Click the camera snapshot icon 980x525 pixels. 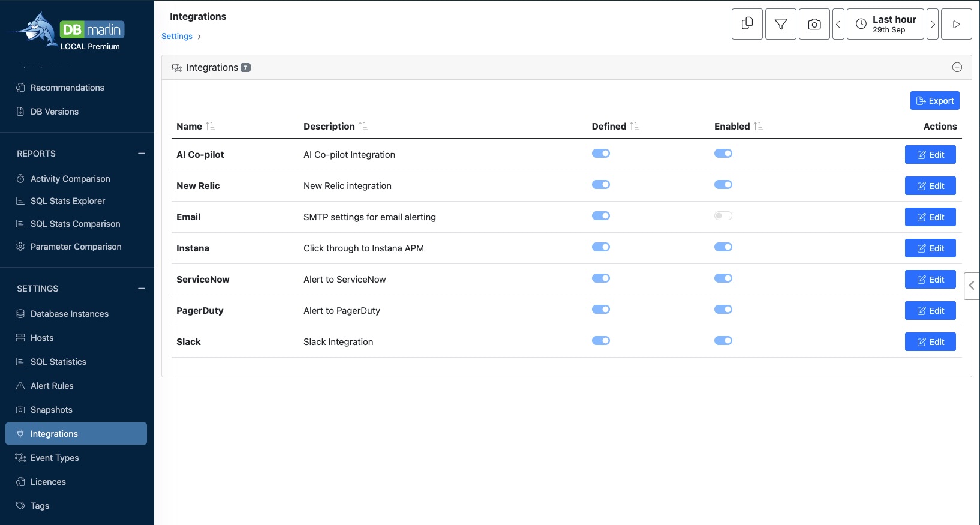(814, 24)
